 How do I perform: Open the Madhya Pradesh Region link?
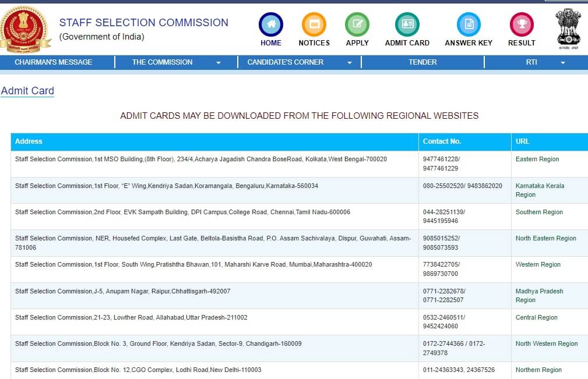pyautogui.click(x=539, y=296)
